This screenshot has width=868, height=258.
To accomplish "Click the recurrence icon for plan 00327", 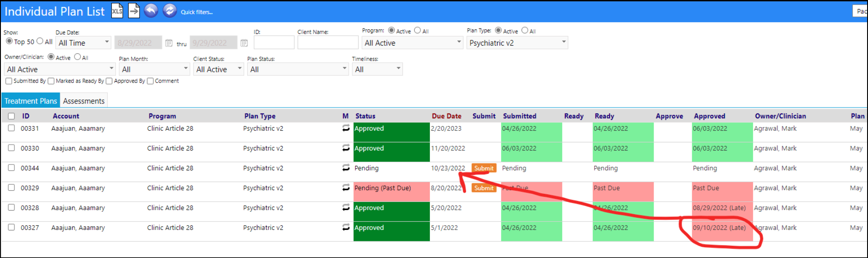I will tap(346, 228).
